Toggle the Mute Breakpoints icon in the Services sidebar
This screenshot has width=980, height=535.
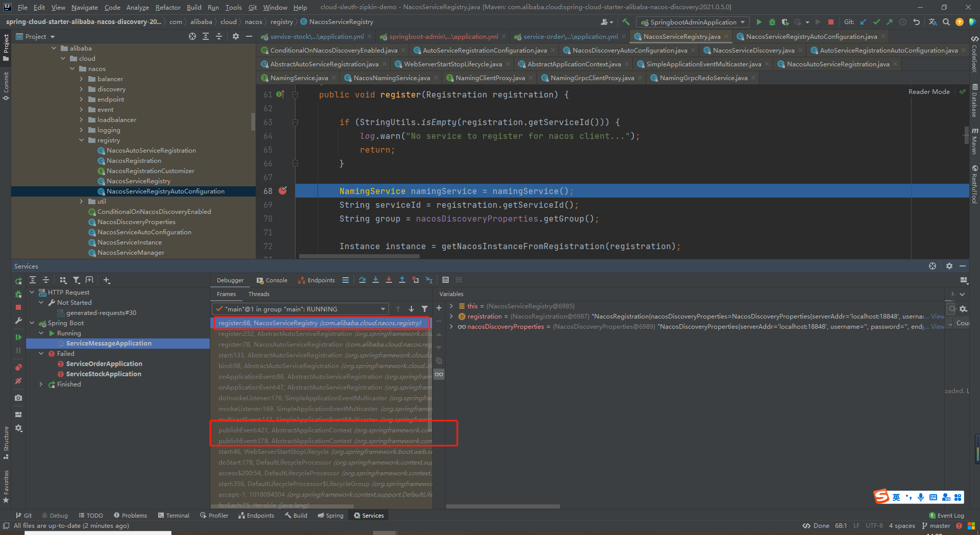coord(18,381)
